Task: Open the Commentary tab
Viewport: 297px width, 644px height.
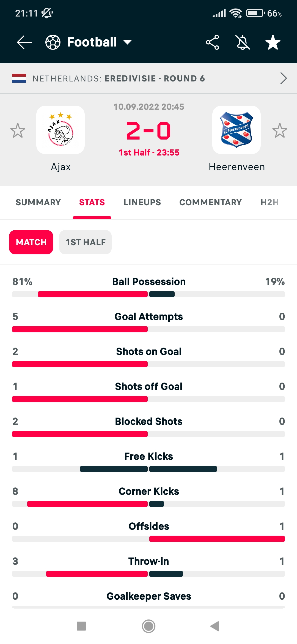Action: tap(210, 202)
